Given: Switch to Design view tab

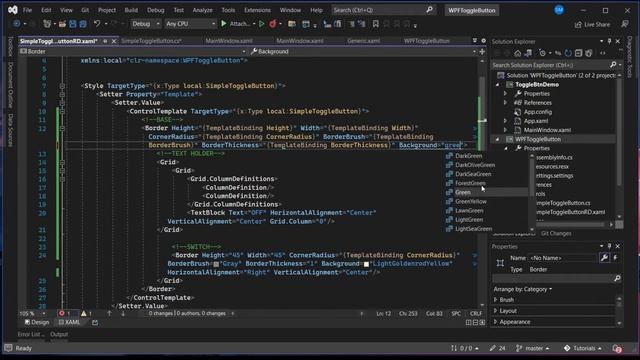Looking at the screenshot, I should click(x=37, y=322).
